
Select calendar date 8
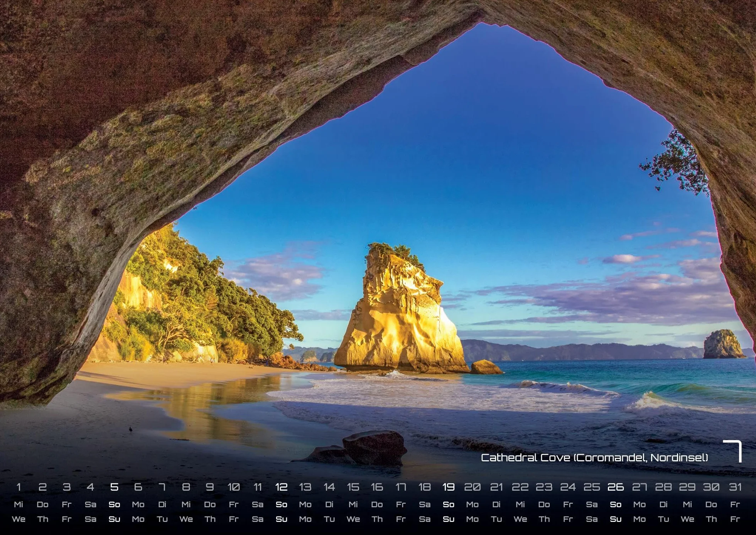pos(186,487)
